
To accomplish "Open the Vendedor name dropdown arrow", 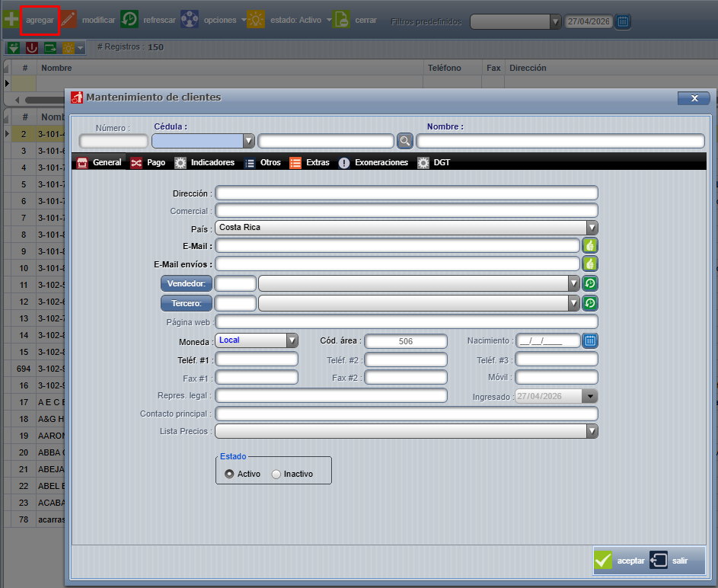I will pos(574,283).
